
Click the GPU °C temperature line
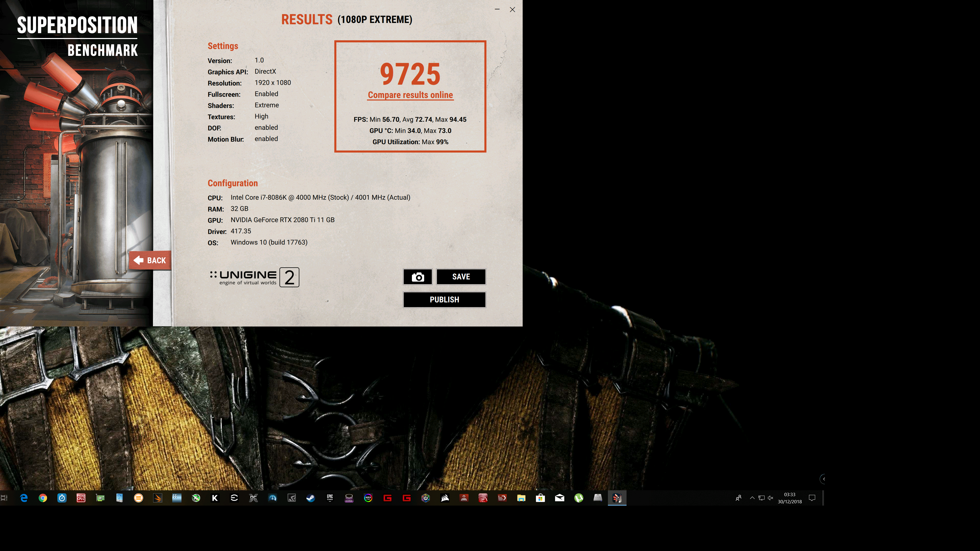tap(410, 130)
